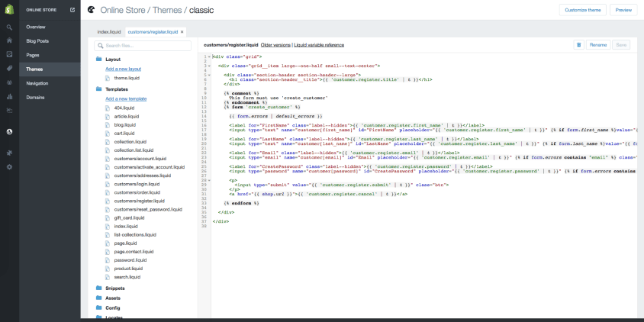Open Apps puzzle piece icon
The image size is (644, 322).
9,153
